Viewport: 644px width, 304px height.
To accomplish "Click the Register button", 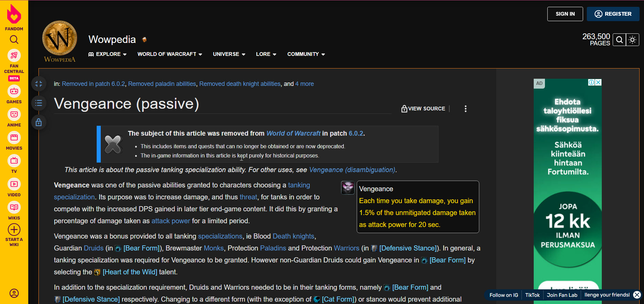I will (613, 14).
